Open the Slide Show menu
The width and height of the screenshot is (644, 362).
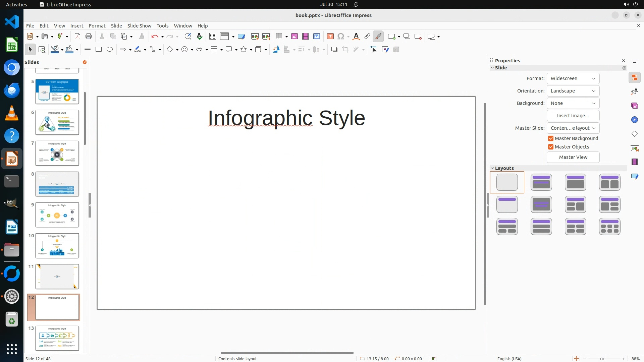click(139, 26)
